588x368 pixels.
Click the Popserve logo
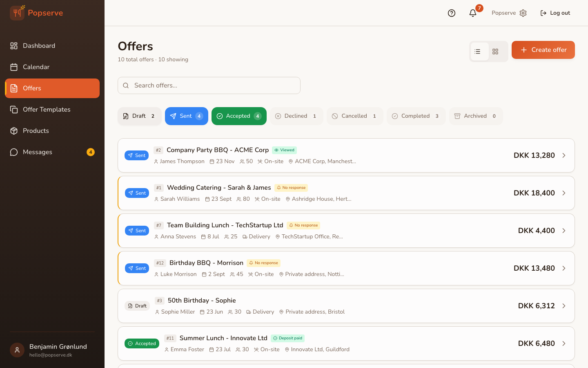click(36, 13)
